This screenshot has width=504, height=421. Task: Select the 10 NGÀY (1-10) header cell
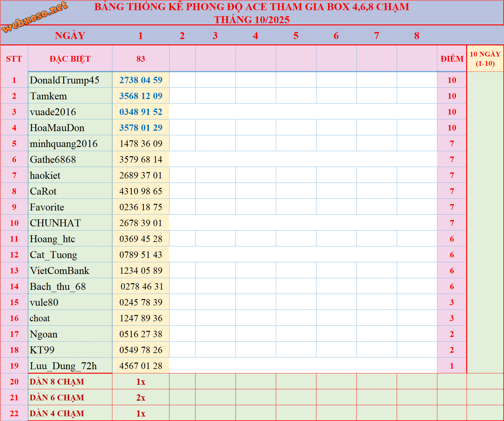[485, 59]
